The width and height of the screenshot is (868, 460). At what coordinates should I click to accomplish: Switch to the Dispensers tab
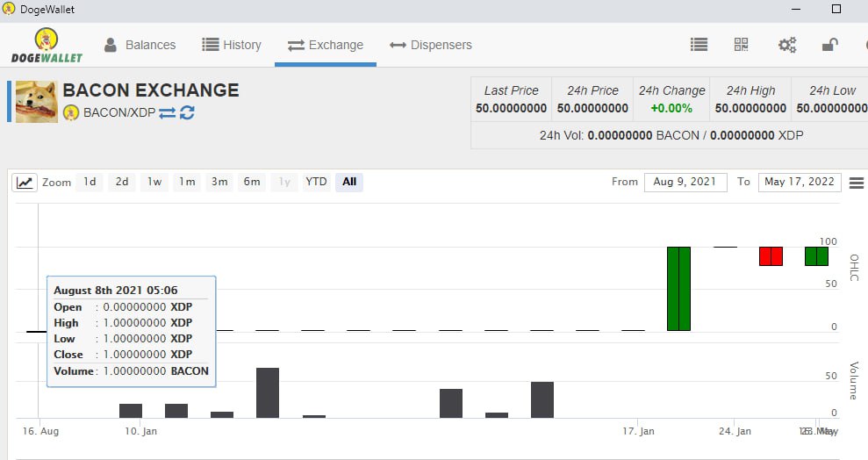pos(431,45)
